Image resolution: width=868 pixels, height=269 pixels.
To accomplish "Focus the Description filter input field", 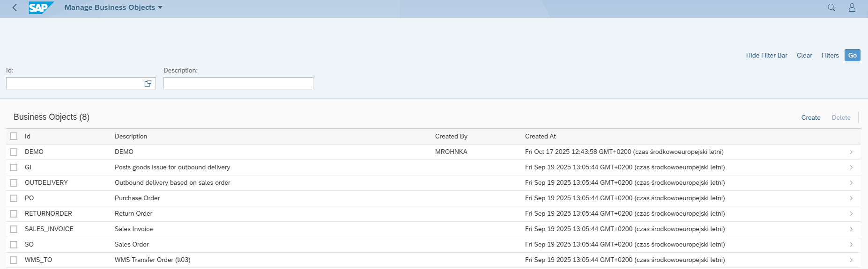I will (x=238, y=83).
